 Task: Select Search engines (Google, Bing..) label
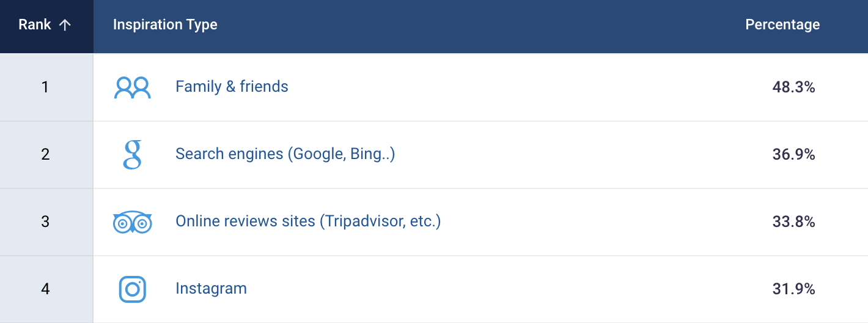[285, 154]
